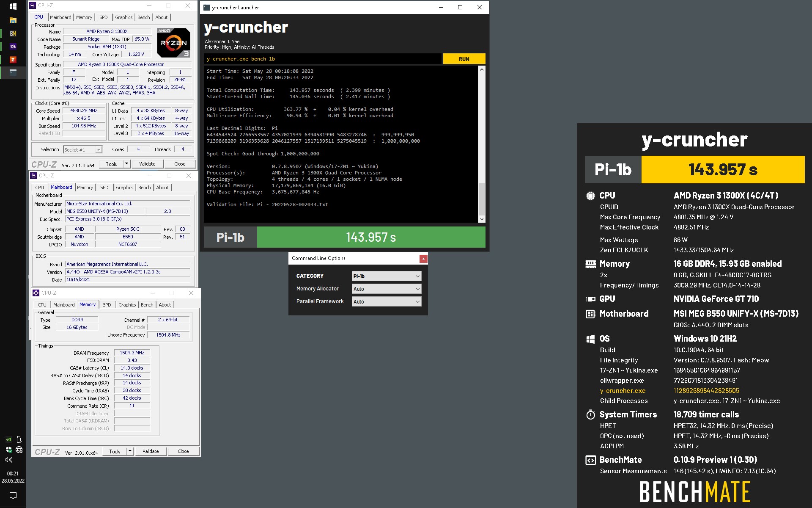Switch to CPU tab in Mainboard CPU-Z window

point(40,188)
